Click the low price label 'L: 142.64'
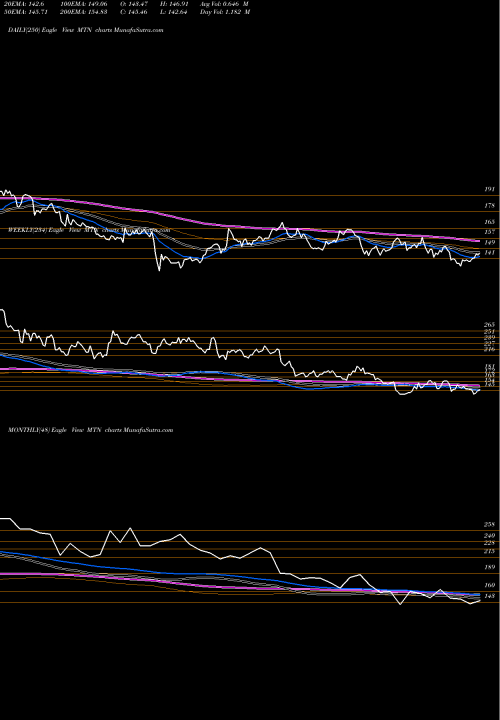 coord(174,12)
